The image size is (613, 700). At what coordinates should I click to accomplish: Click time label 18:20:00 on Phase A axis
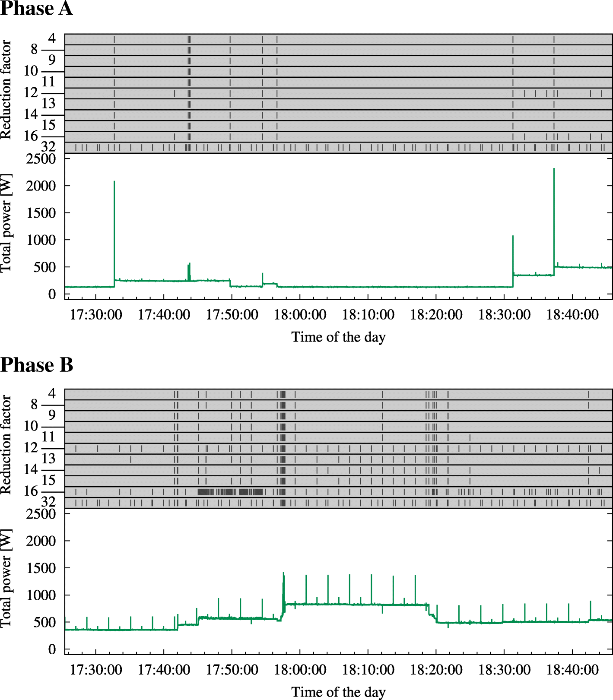436,314
